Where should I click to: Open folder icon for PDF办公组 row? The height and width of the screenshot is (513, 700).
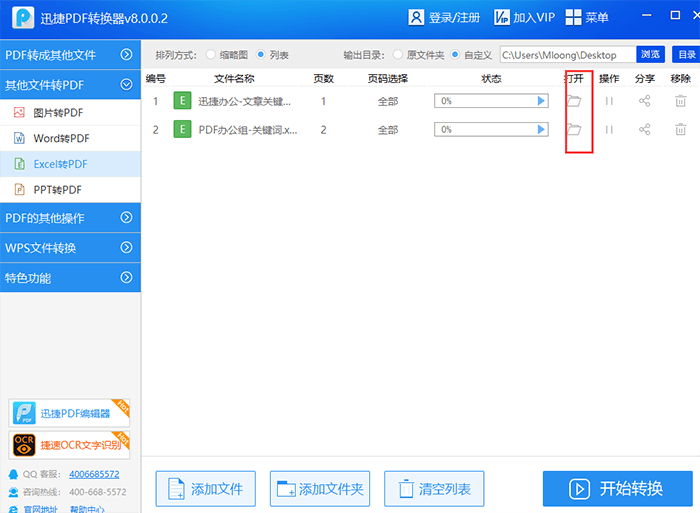(x=574, y=129)
